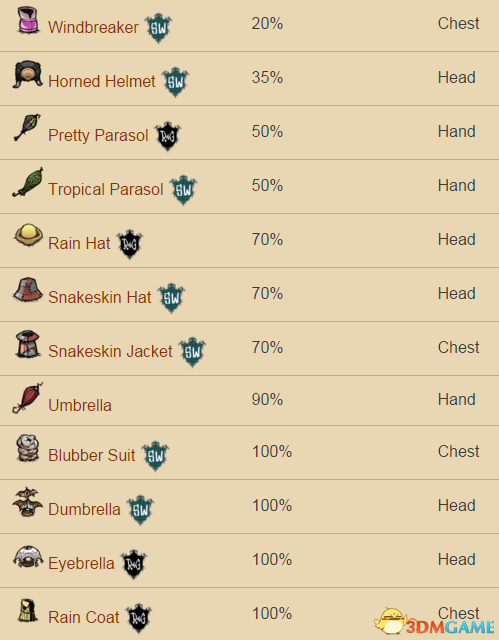
Task: Click the Dumbrella bat-wing hat icon
Action: 28,502
